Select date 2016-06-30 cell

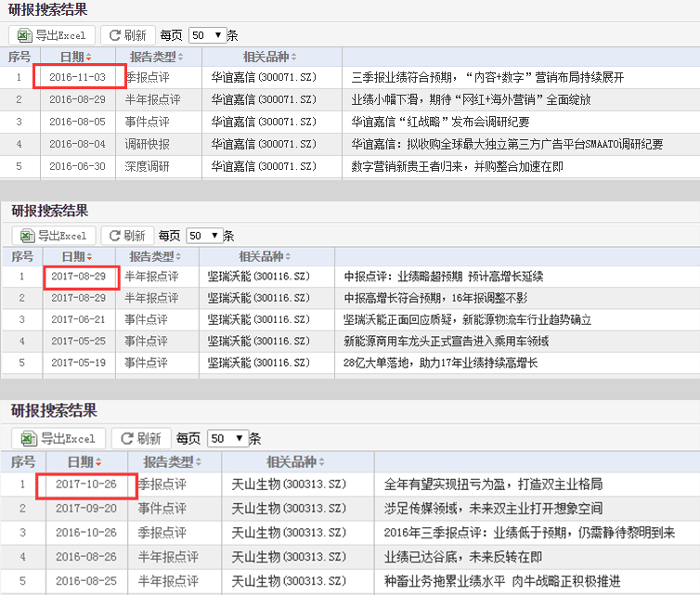[78, 166]
